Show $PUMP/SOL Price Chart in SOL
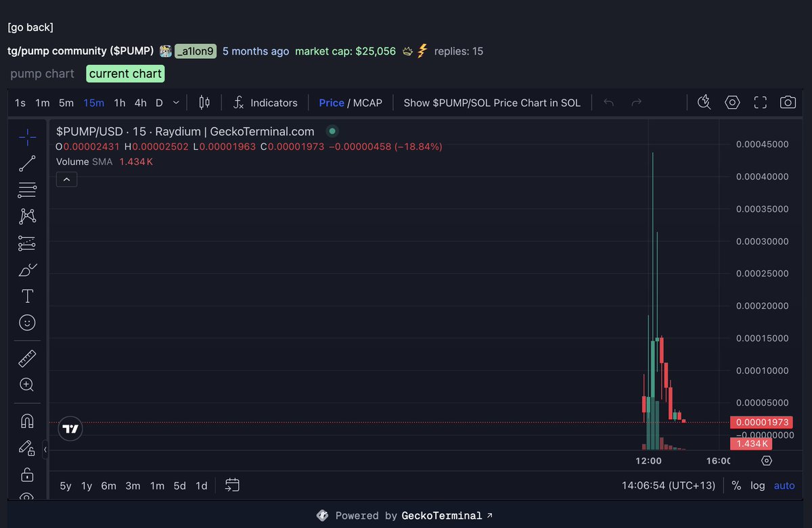 coord(492,103)
